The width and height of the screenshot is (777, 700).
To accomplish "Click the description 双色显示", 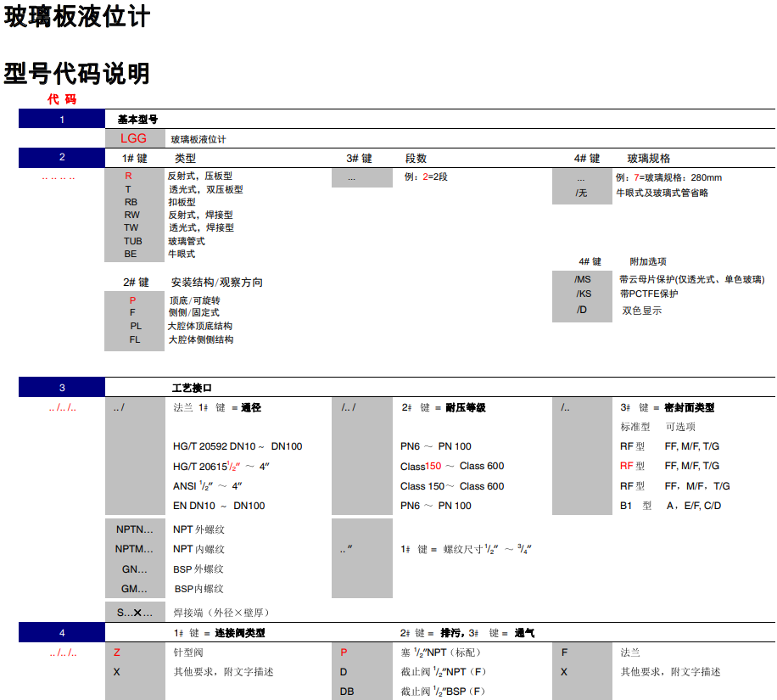I will click(x=642, y=311).
